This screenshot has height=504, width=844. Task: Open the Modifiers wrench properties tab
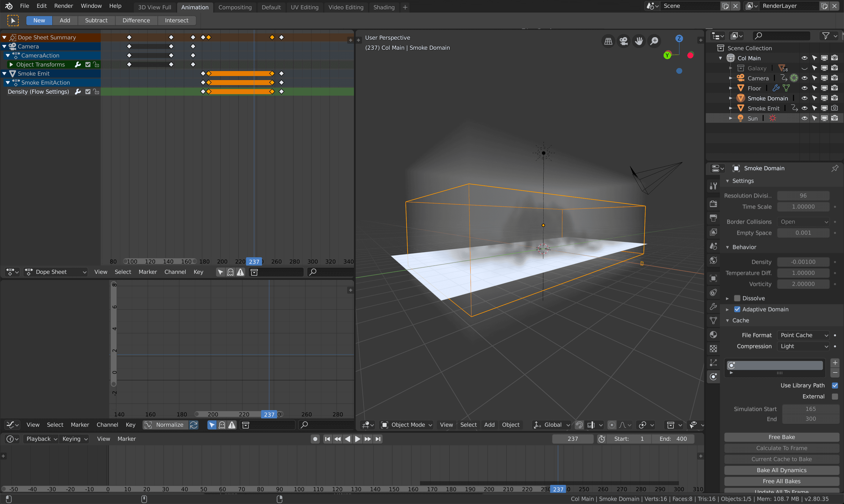coord(713,306)
